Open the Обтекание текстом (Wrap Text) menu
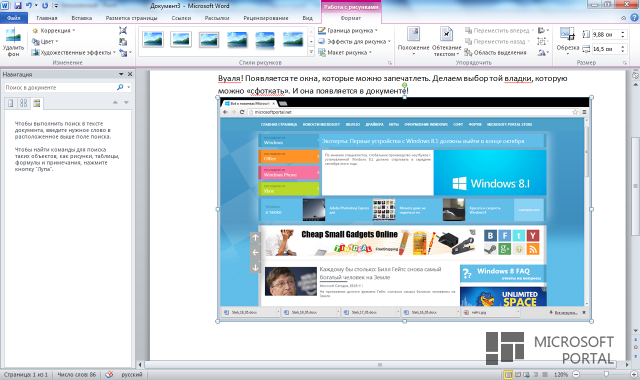Viewport: 640px width, 380px height. pos(446,41)
